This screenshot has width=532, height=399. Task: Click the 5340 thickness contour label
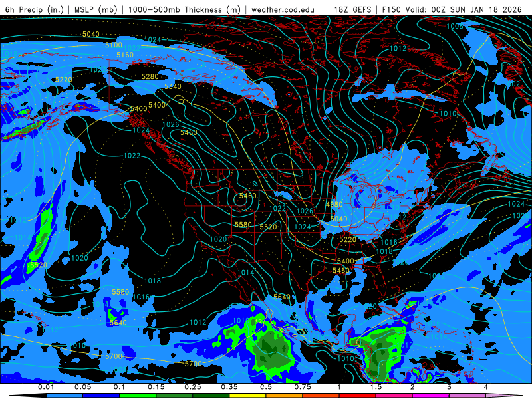173,86
